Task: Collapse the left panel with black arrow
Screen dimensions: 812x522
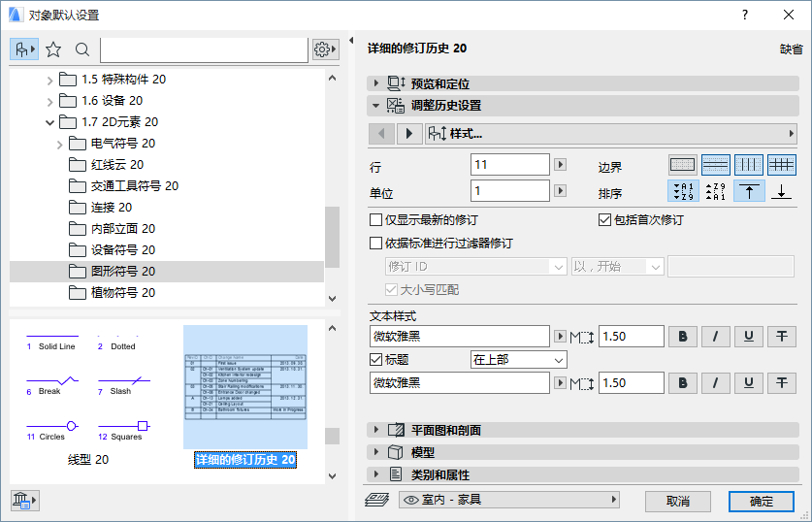Action: [351, 41]
